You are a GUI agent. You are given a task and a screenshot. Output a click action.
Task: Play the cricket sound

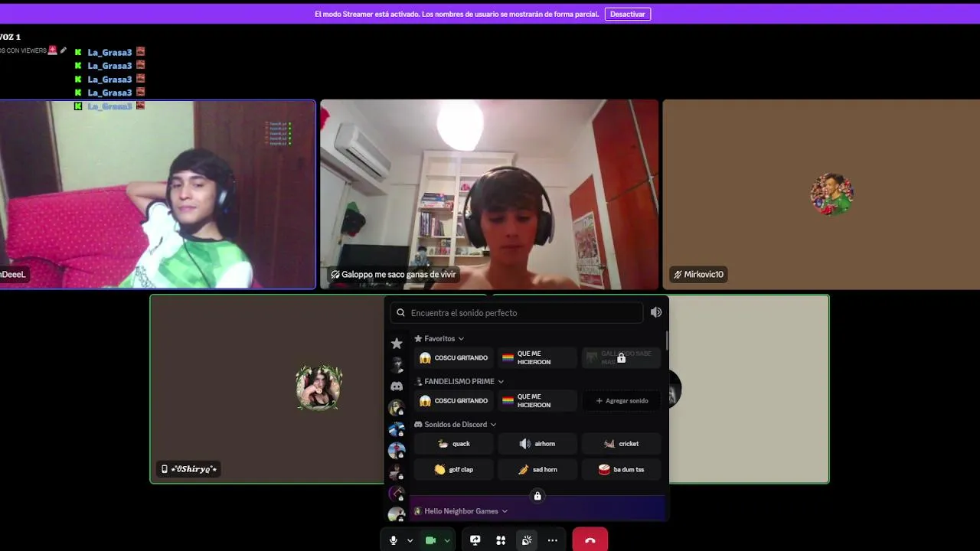[x=621, y=444]
